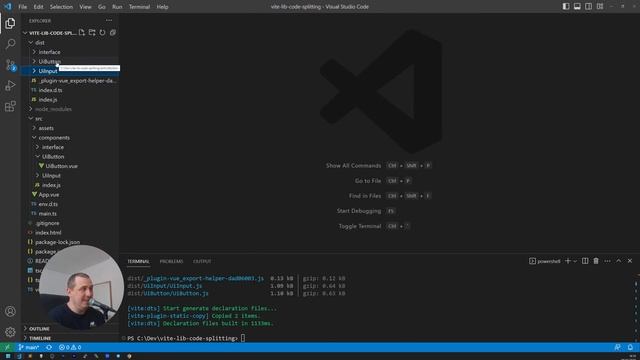The width and height of the screenshot is (640, 360).
Task: Click the feedback icon in status bar
Action: (618, 347)
